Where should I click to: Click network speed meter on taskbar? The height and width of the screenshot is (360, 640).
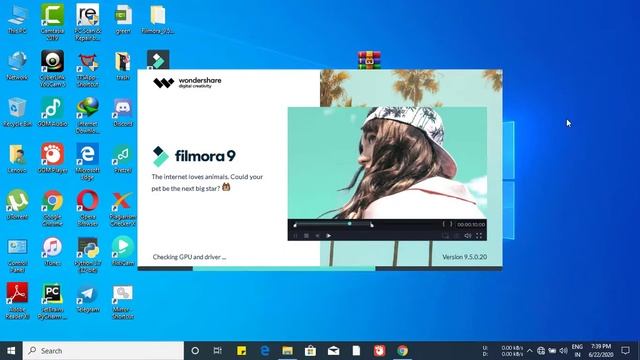[503, 351]
